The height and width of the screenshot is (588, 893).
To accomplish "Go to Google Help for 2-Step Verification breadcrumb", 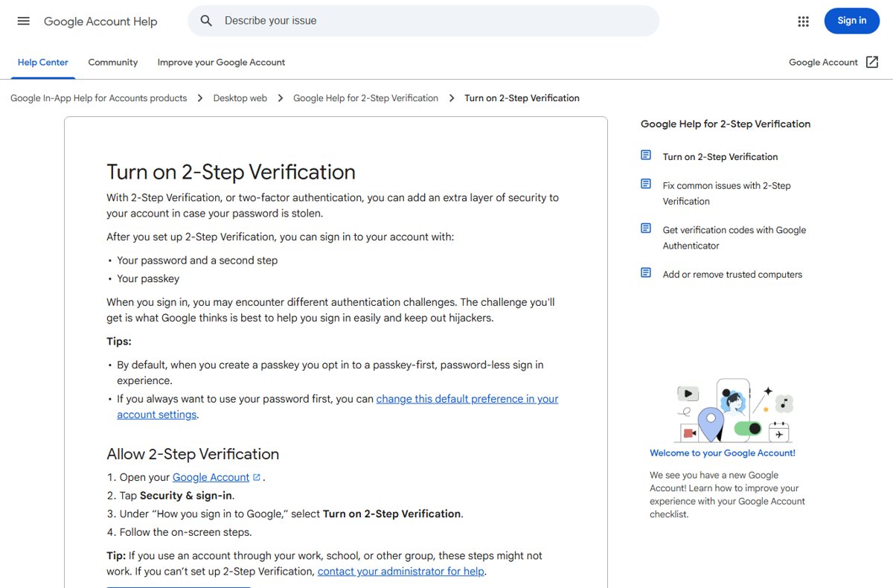I will pyautogui.click(x=365, y=98).
